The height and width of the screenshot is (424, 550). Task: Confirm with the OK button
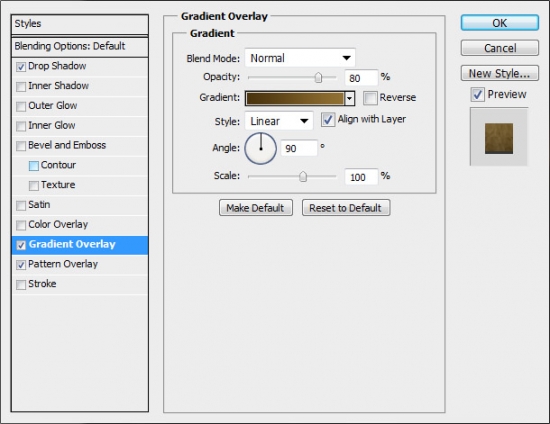pyautogui.click(x=499, y=23)
